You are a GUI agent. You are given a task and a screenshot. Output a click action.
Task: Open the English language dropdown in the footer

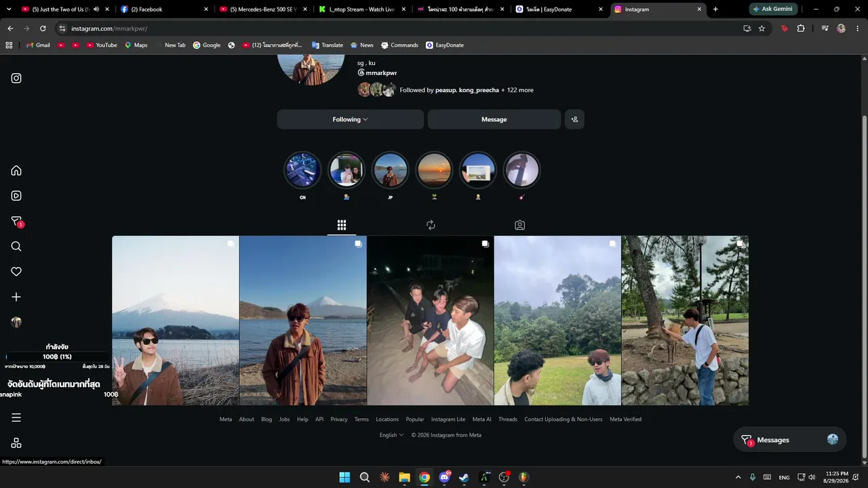391,435
